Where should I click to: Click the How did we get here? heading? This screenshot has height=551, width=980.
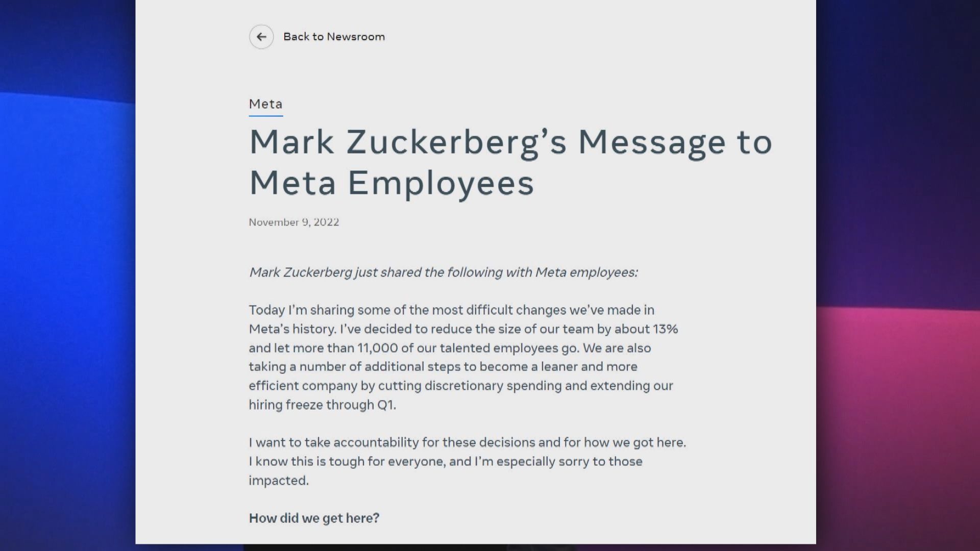click(x=314, y=518)
